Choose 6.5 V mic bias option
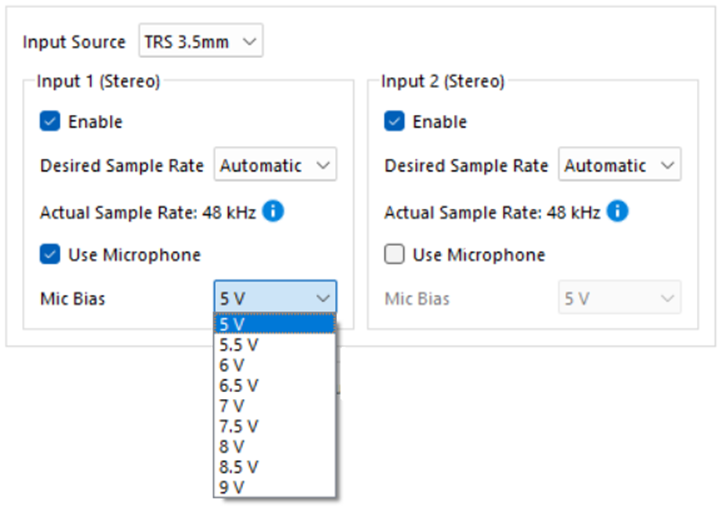Screen dimensions: 721x507 point(275,385)
